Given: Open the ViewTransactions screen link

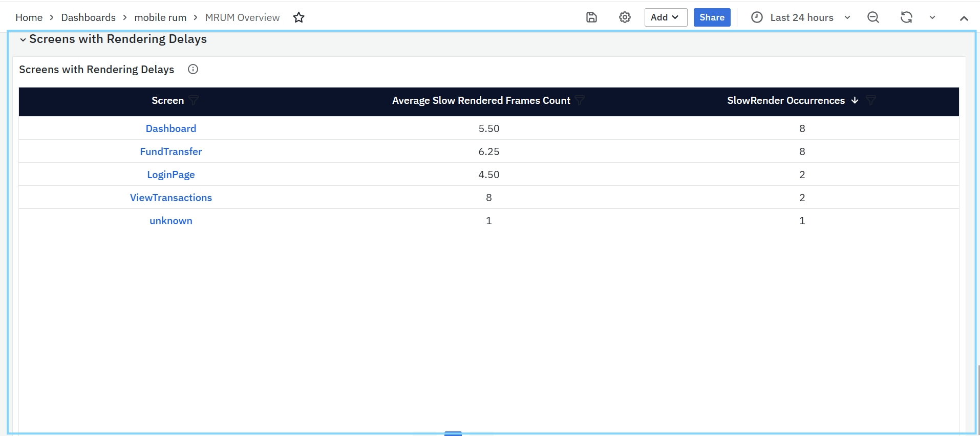Looking at the screenshot, I should point(171,198).
